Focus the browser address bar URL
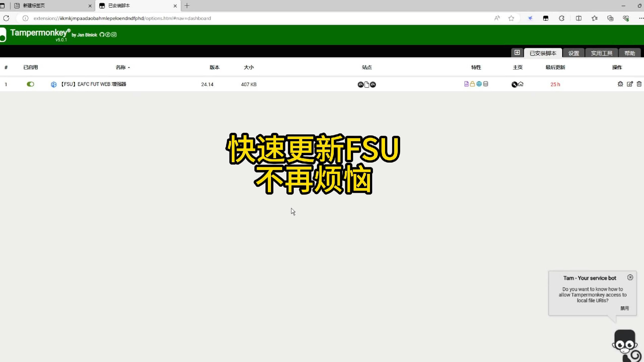Viewport: 644px width, 362px height. point(122,18)
